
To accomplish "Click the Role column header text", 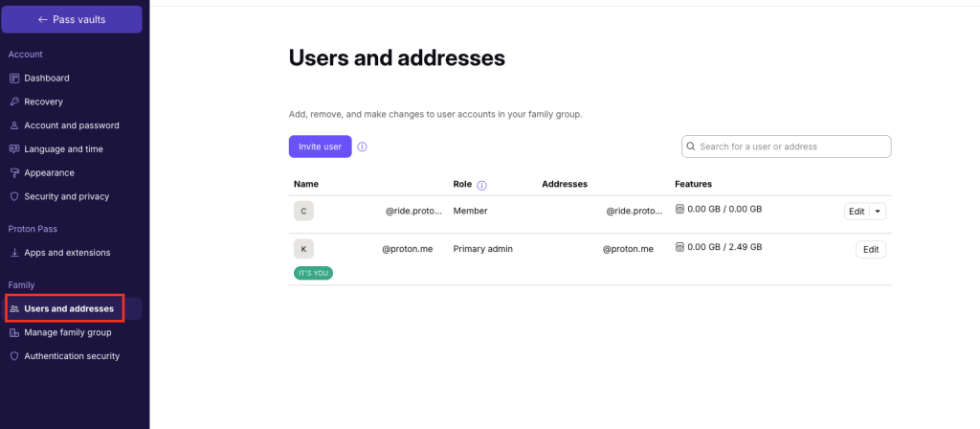I will point(462,185).
